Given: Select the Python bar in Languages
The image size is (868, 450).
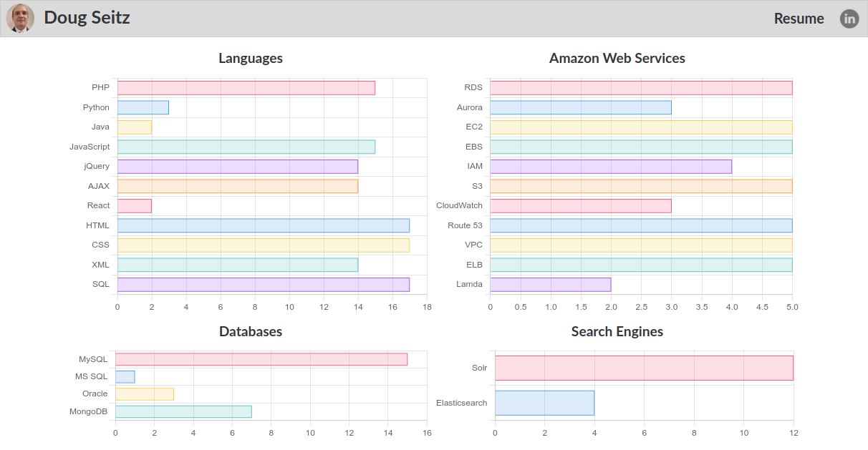Looking at the screenshot, I should coord(143,107).
